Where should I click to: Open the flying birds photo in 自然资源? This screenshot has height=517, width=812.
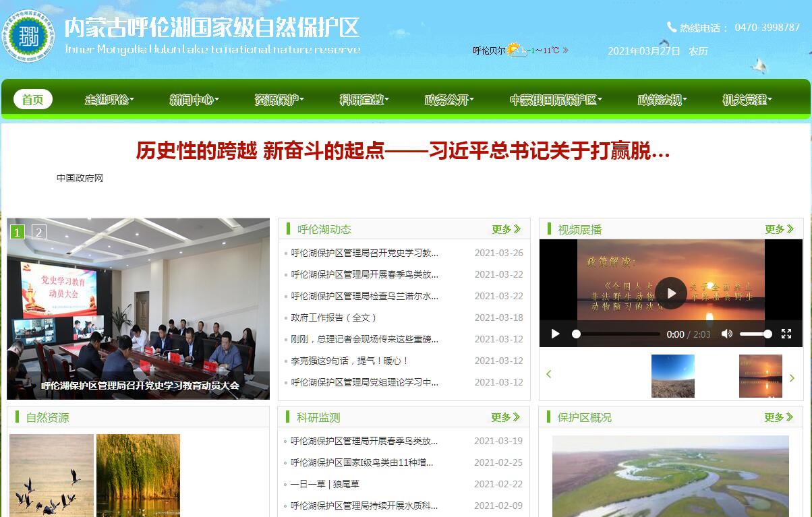coord(51,475)
